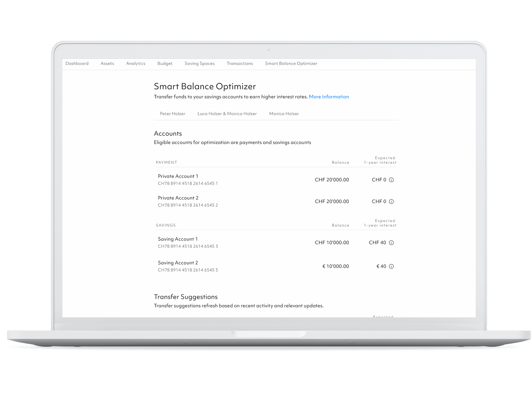The width and height of the screenshot is (532, 393).
Task: Navigate to Saving Spaces
Action: click(200, 64)
